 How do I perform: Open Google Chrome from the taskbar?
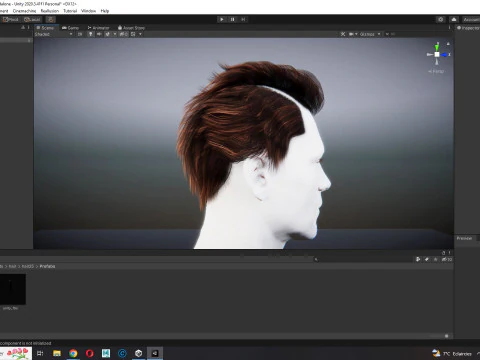click(x=73, y=353)
